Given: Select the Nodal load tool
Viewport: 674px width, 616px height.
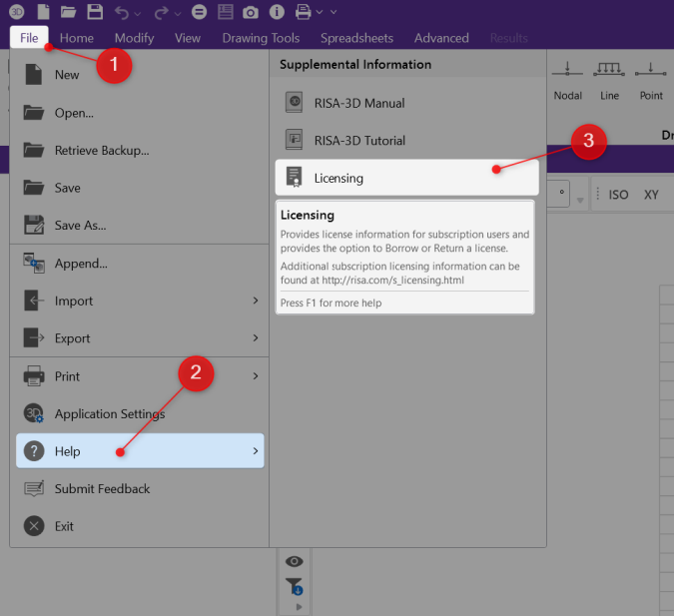Looking at the screenshot, I should point(567,81).
